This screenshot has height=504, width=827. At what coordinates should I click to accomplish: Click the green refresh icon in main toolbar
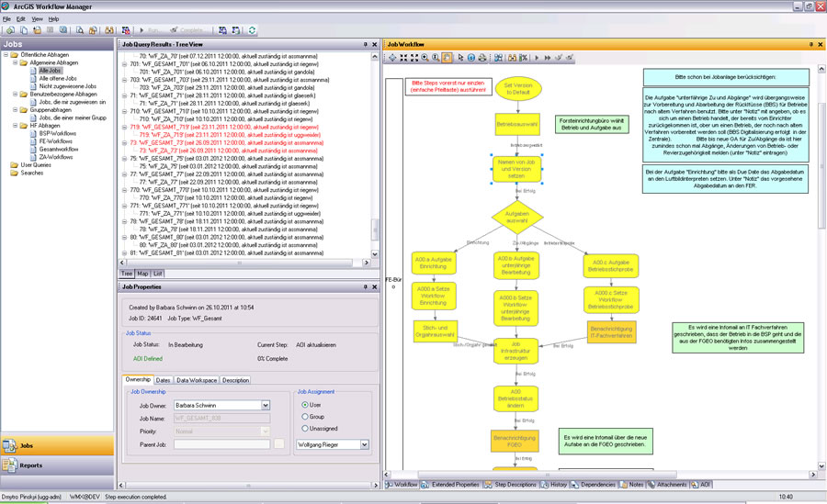252,30
